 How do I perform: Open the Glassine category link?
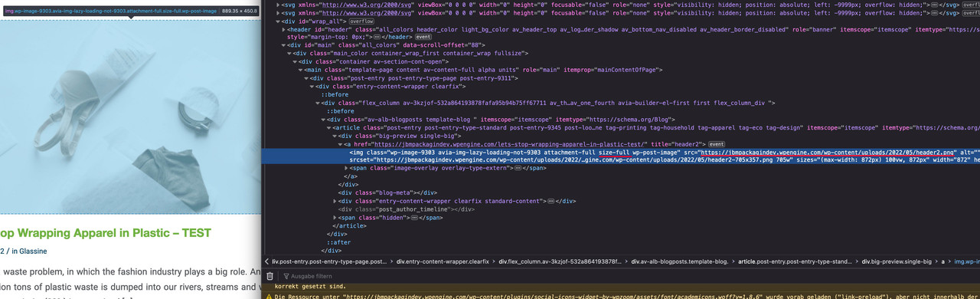click(x=34, y=251)
